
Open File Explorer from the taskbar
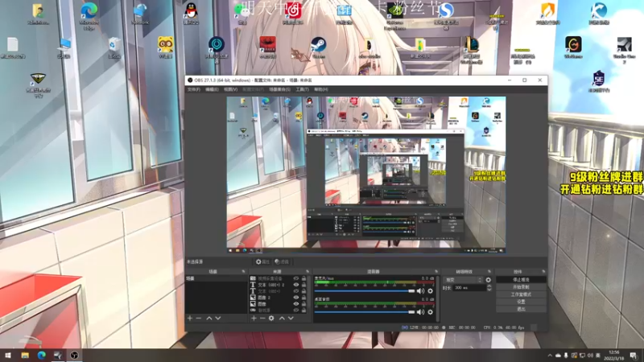(25, 356)
